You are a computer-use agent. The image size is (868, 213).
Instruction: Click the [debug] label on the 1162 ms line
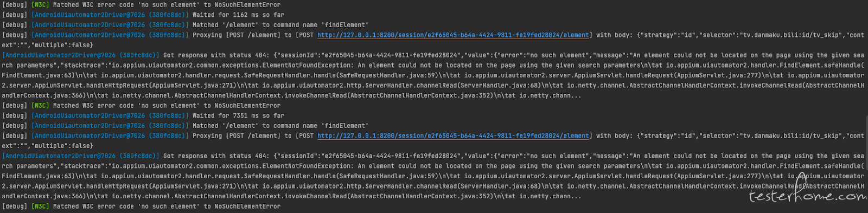[x=15, y=15]
